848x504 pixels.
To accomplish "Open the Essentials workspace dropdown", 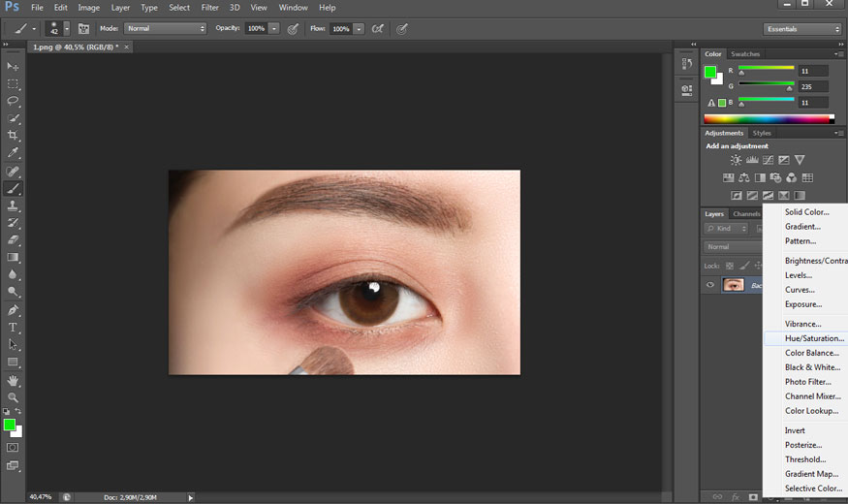I will click(802, 29).
